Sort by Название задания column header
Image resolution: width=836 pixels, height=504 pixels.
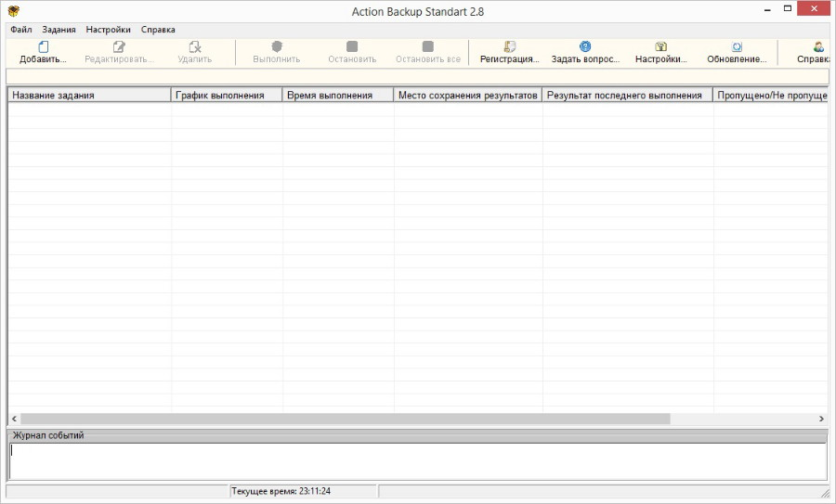[x=89, y=96]
